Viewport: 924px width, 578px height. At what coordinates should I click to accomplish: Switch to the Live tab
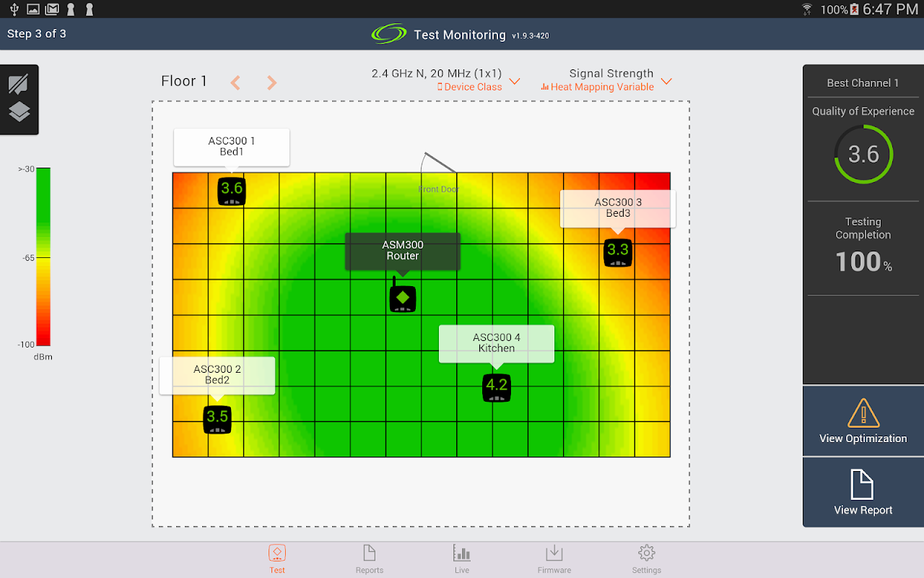(x=462, y=559)
